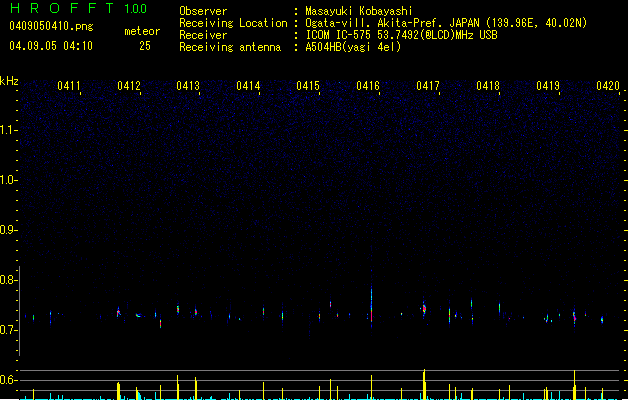Screen dimensions: 629x400
Task: Click the 0417 time marker
Action: (x=428, y=85)
